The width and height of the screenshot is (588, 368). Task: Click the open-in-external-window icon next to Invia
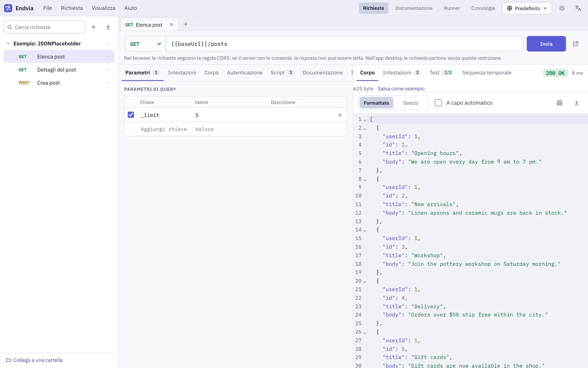(576, 44)
